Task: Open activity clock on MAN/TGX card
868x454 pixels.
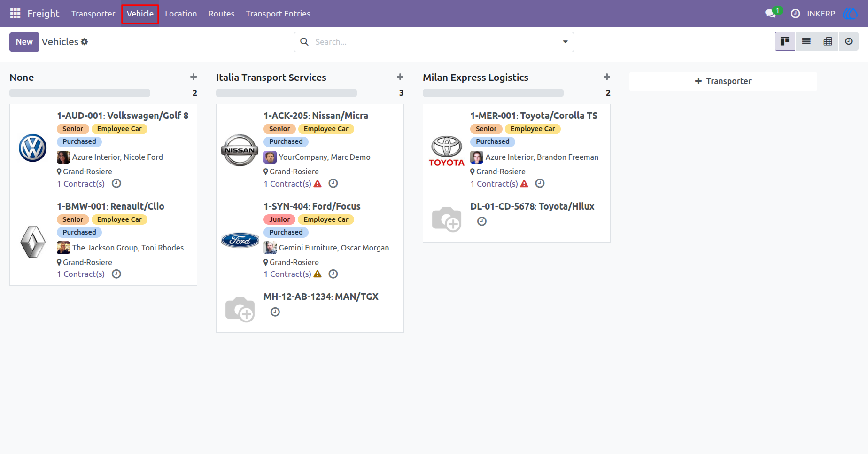Action: pos(275,312)
